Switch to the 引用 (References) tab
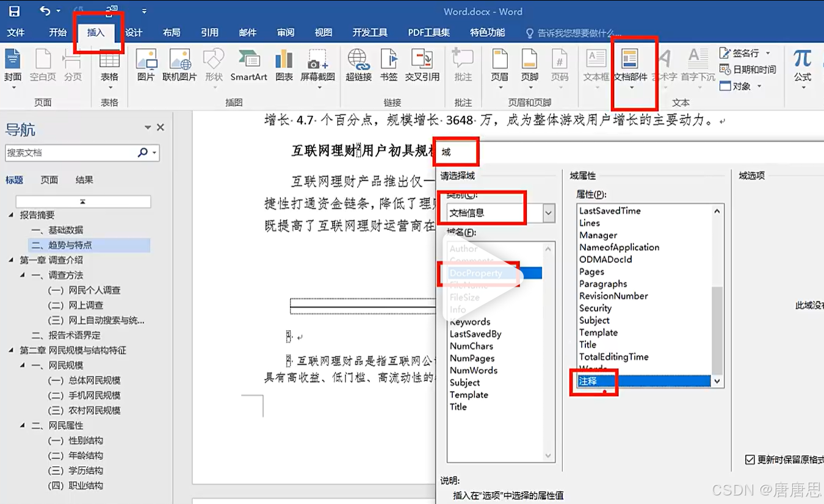The height and width of the screenshot is (504, 824). point(209,32)
